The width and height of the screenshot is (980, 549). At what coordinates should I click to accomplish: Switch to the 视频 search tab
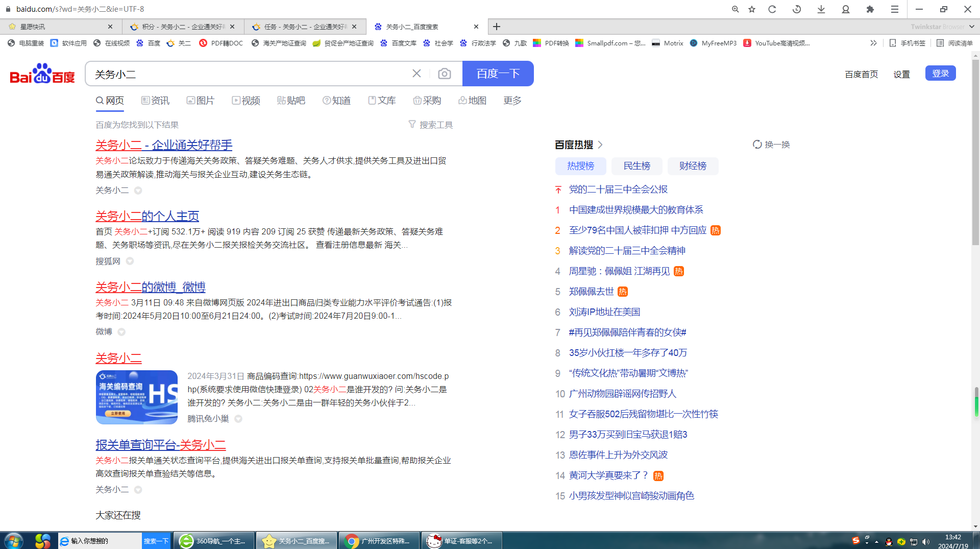(x=246, y=101)
